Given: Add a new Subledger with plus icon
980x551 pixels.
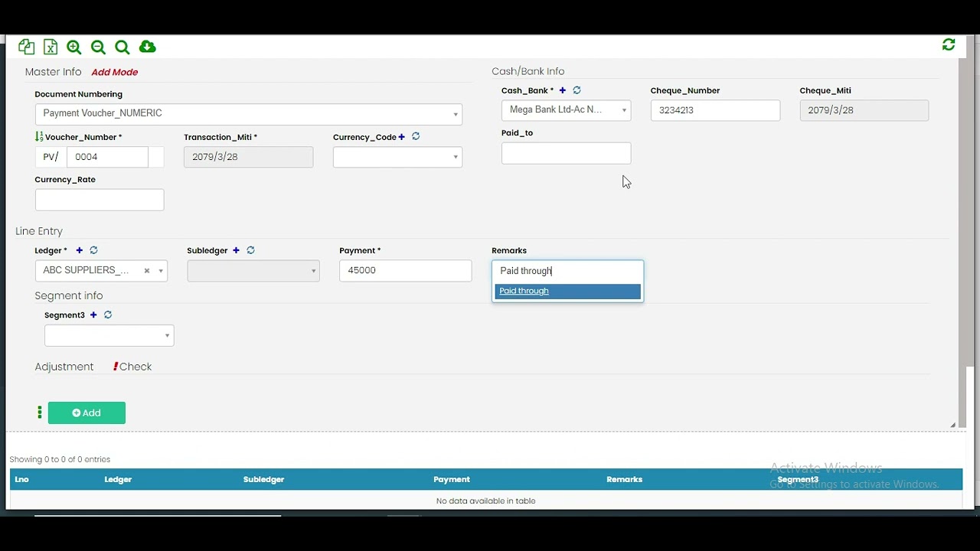Looking at the screenshot, I should point(236,250).
